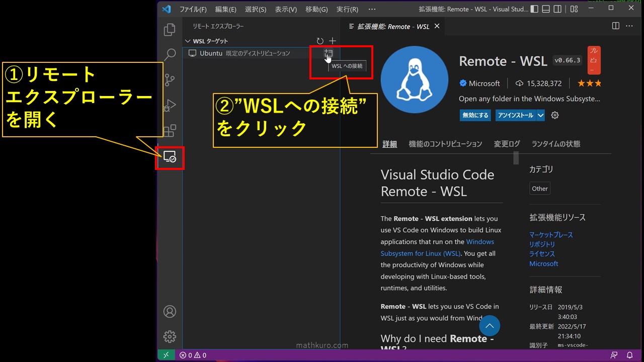Toggle the bottom panel layout icon
This screenshot has width=644, height=362.
[545, 9]
